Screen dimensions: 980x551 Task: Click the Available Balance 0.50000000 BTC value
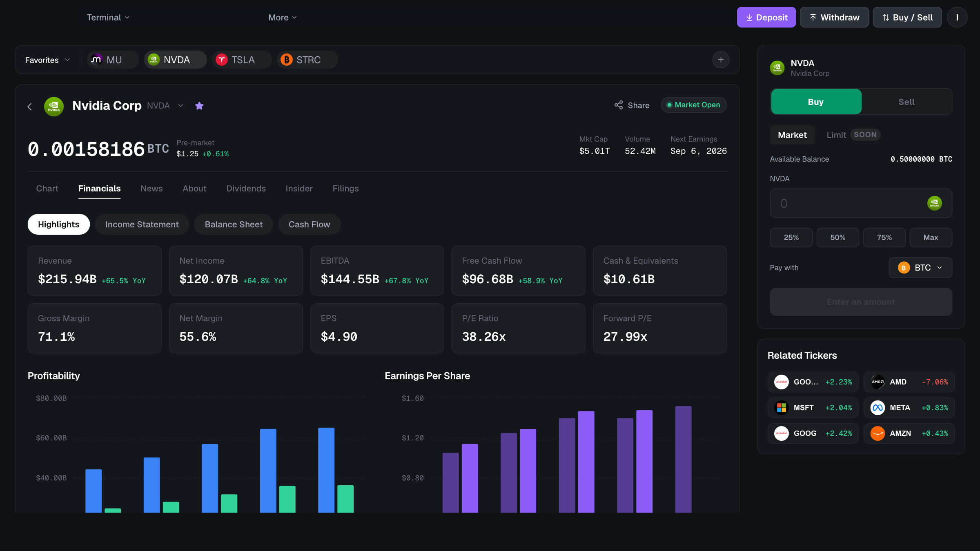(x=921, y=159)
